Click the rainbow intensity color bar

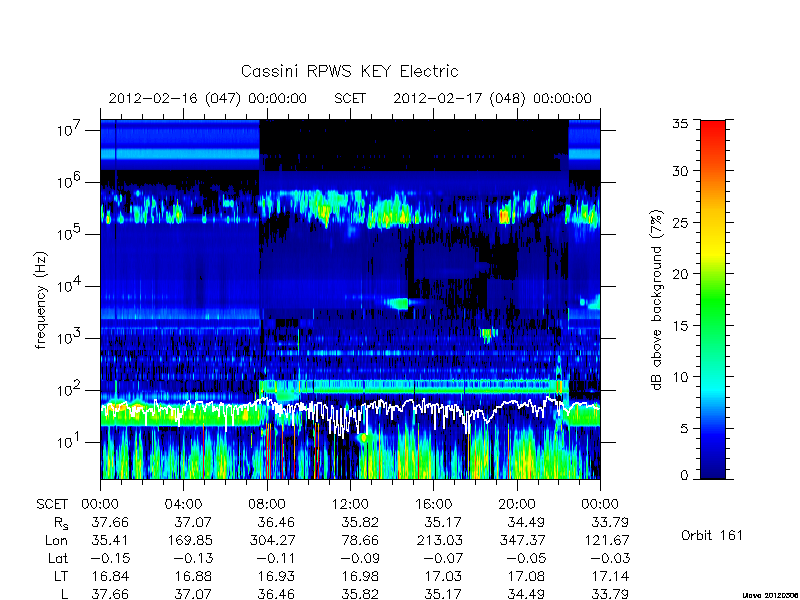pos(713,299)
